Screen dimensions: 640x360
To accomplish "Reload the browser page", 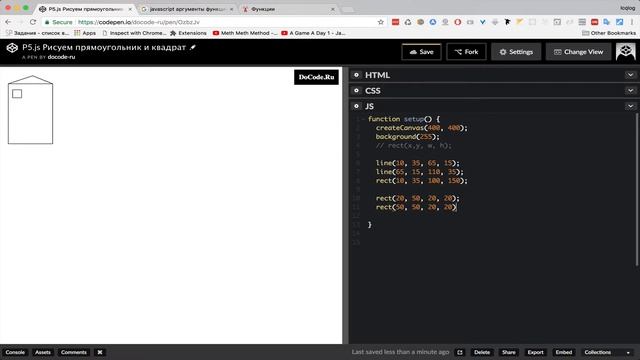I will pos(33,22).
